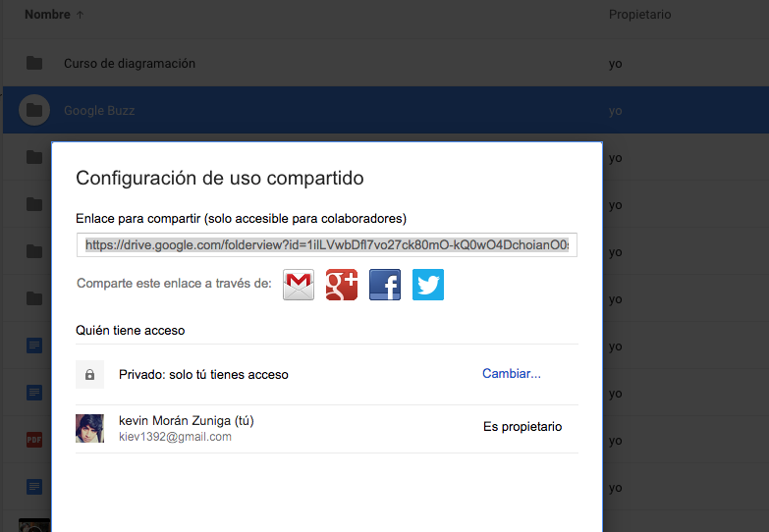Image resolution: width=769 pixels, height=532 pixels.
Task: Click the kiev1392@gmail.com email address
Action: 175,437
